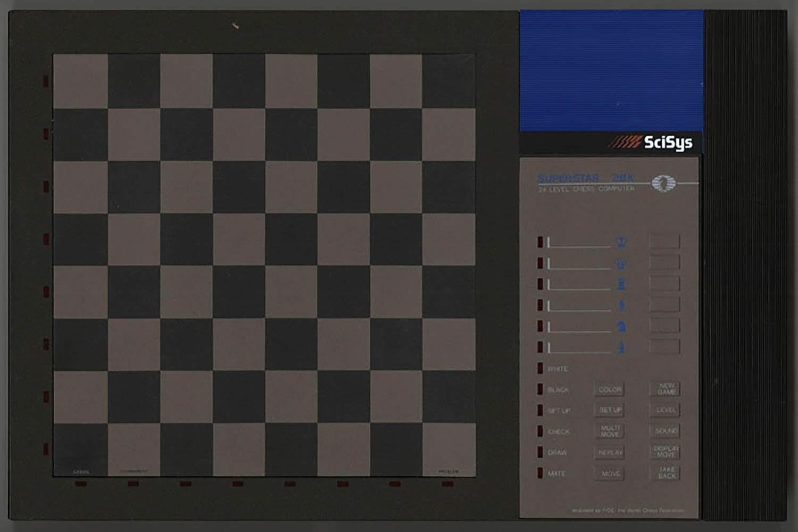Click the blue bishop piece symbol
798x532 pixels.
[x=621, y=305]
